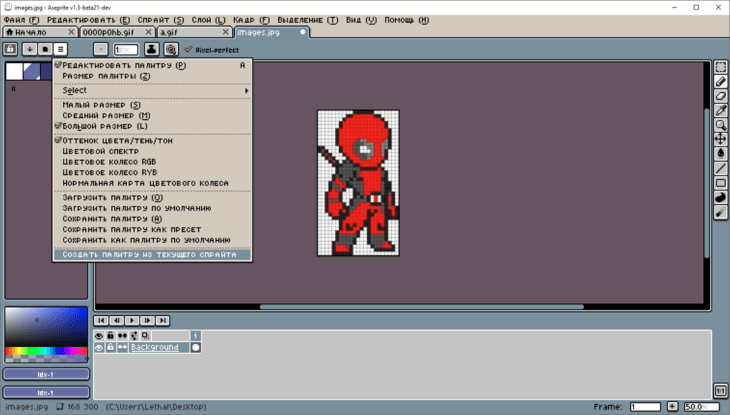Select the Zoom magnifier tool
730x415 pixels.
pos(720,125)
